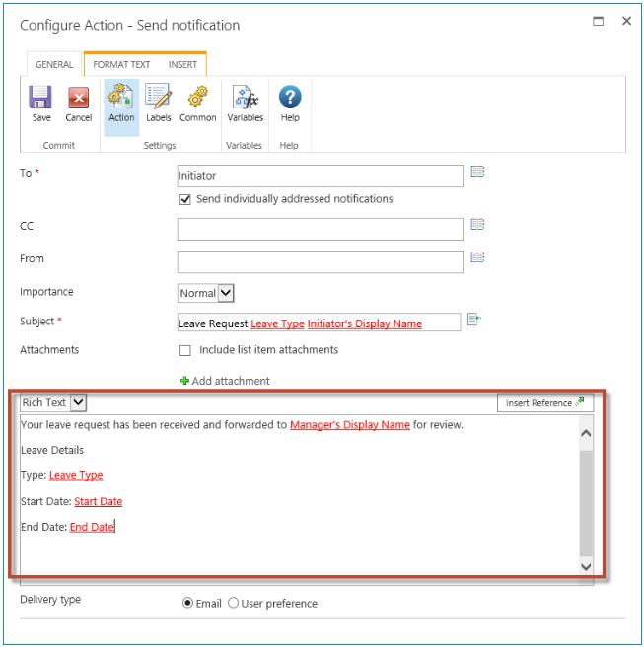Toggle Send individually addressed notifications
The height and width of the screenshot is (647, 644).
tap(184, 199)
